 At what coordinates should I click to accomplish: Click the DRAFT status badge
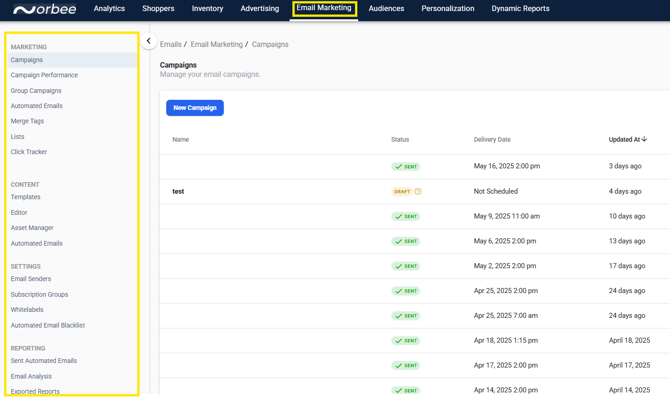coord(402,191)
